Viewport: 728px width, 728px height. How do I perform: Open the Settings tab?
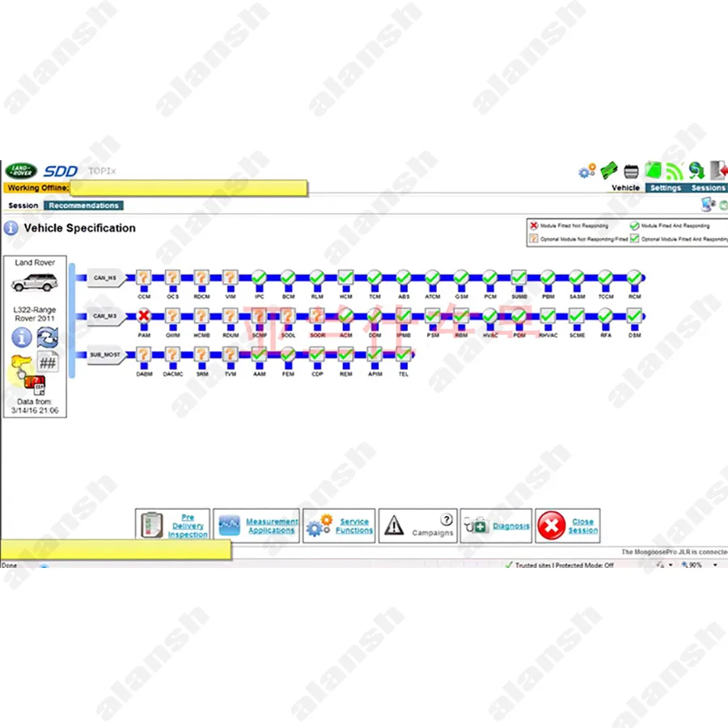[x=666, y=188]
